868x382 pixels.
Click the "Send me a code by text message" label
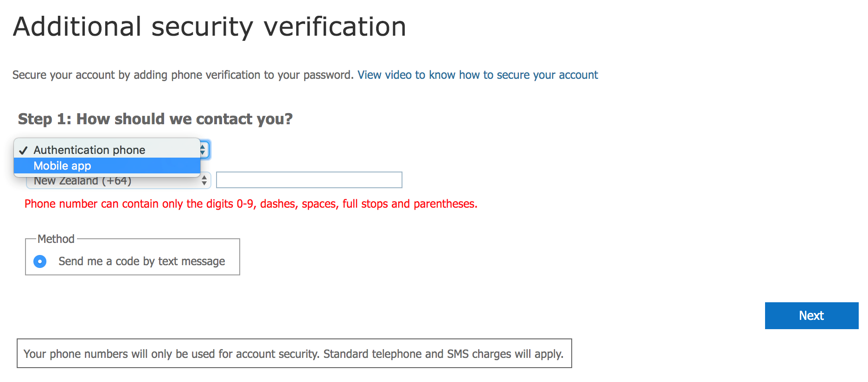pyautogui.click(x=141, y=261)
